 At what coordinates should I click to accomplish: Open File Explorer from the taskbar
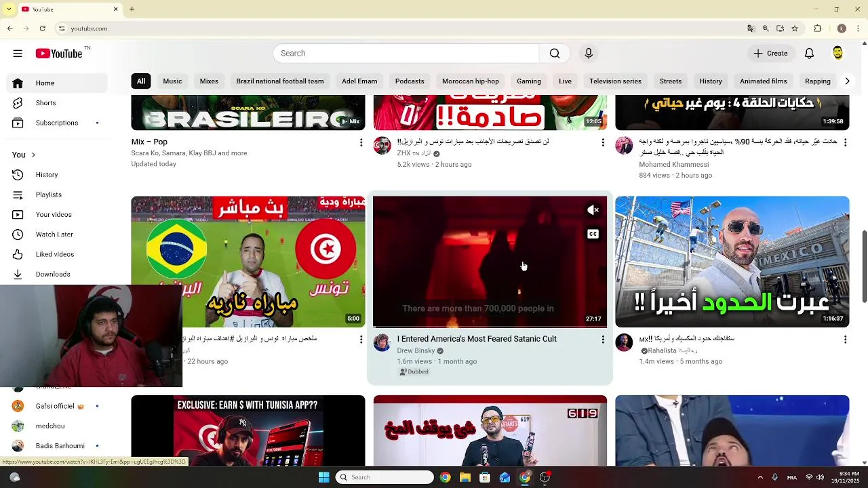pyautogui.click(x=465, y=477)
